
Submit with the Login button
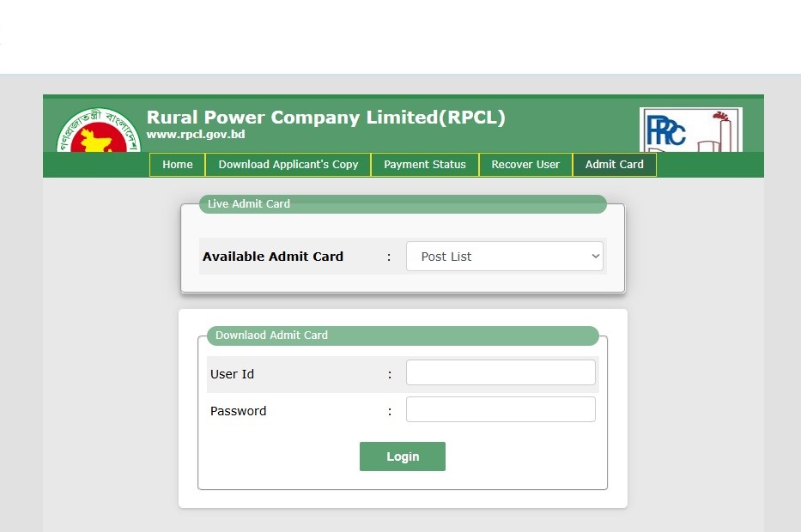coord(403,456)
